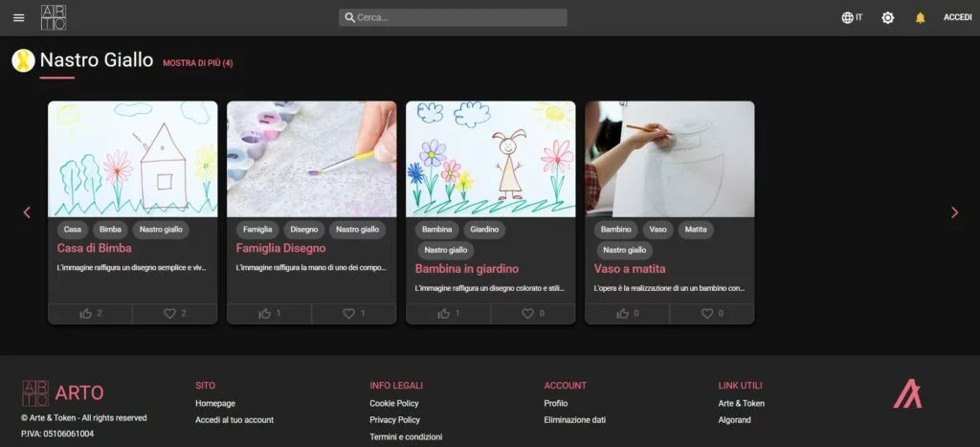The height and width of the screenshot is (447, 980).
Task: Click the Cerca search field
Action: (x=453, y=17)
